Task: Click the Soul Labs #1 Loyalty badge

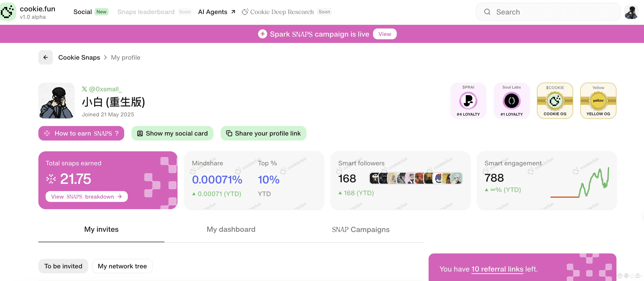Action: coord(511,101)
